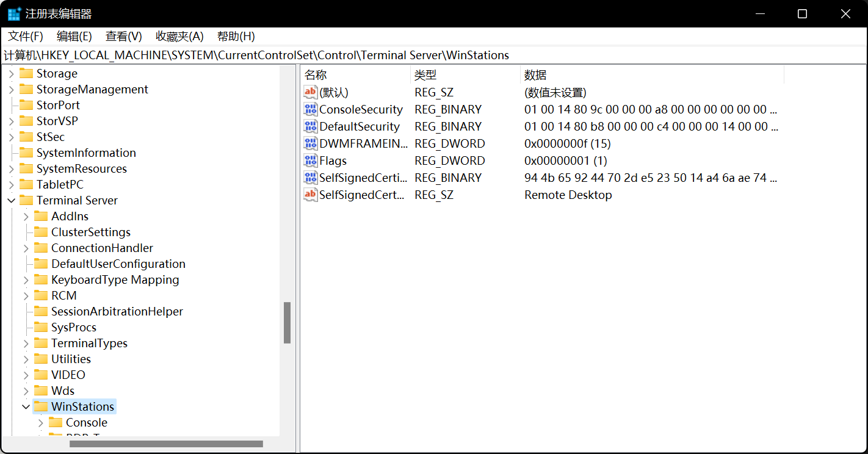
Task: Expand the SystemResources key
Action: click(x=11, y=168)
